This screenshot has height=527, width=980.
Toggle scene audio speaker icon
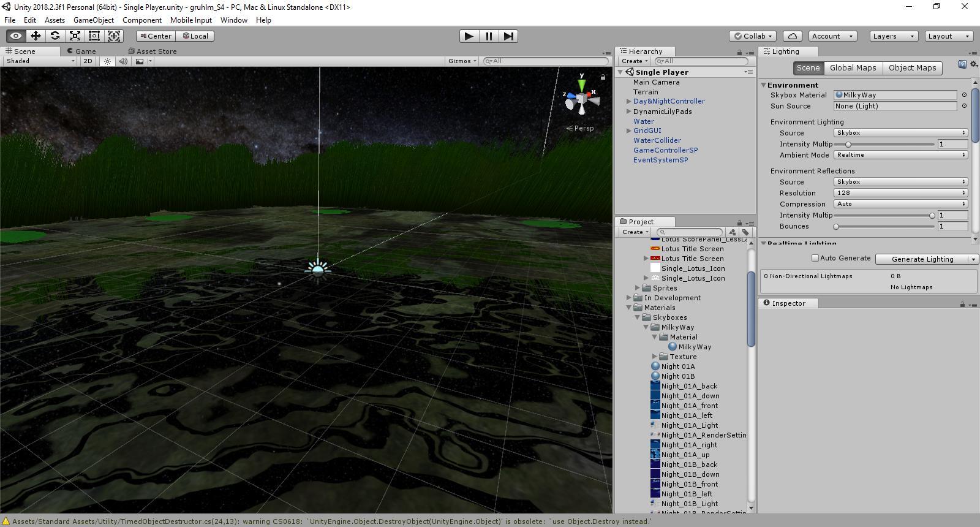click(123, 61)
